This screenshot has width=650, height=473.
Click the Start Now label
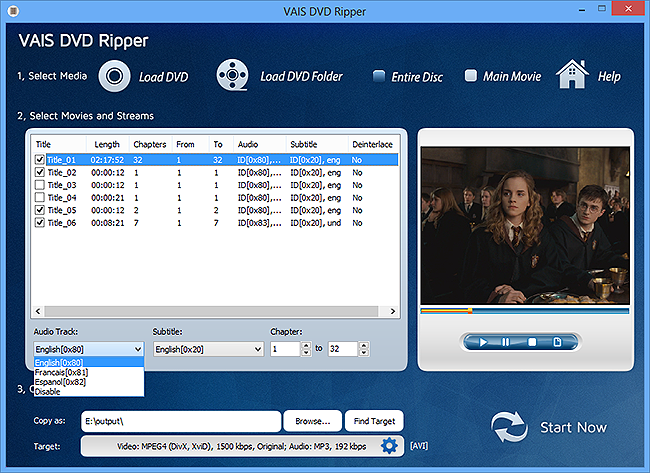573,427
